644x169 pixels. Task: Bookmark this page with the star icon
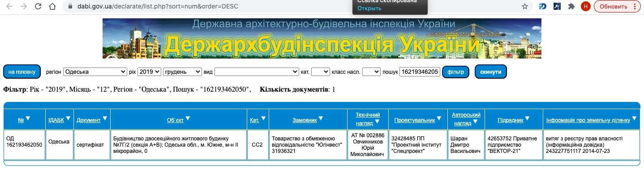(525, 7)
